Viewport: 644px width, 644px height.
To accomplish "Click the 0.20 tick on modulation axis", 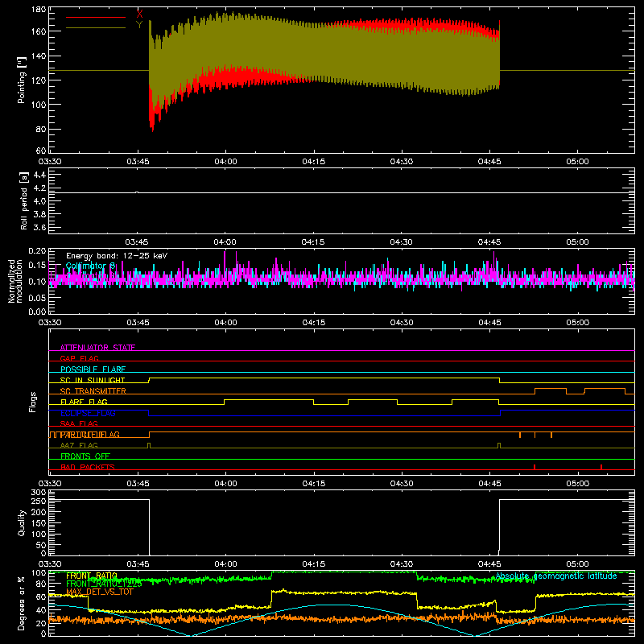I will point(37,251).
